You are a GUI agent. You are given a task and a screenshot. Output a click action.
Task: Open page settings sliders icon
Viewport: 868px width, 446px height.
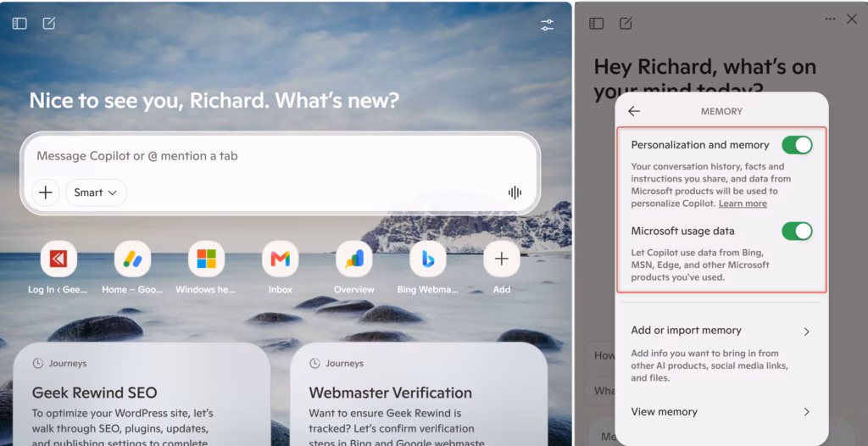point(547,25)
